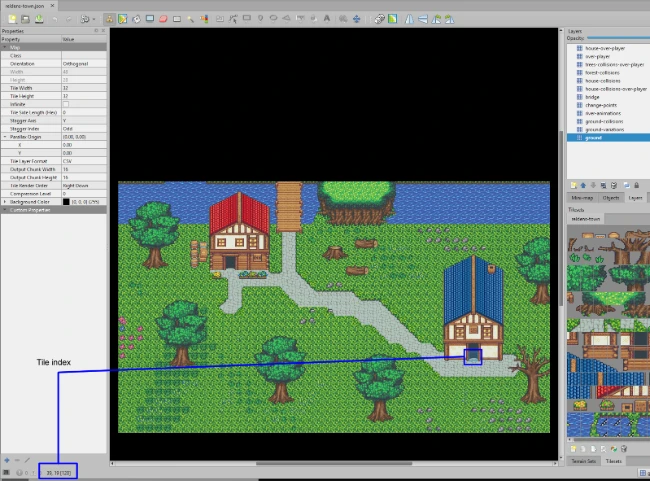Select the Eraser tool
Viewport: 650px width, 481px height.
click(x=163, y=19)
